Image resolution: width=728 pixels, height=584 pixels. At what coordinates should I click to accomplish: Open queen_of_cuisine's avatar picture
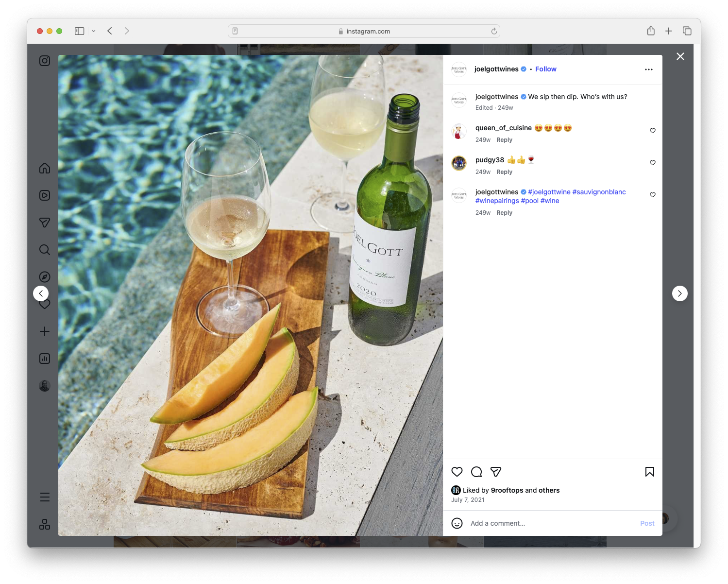pos(459,131)
